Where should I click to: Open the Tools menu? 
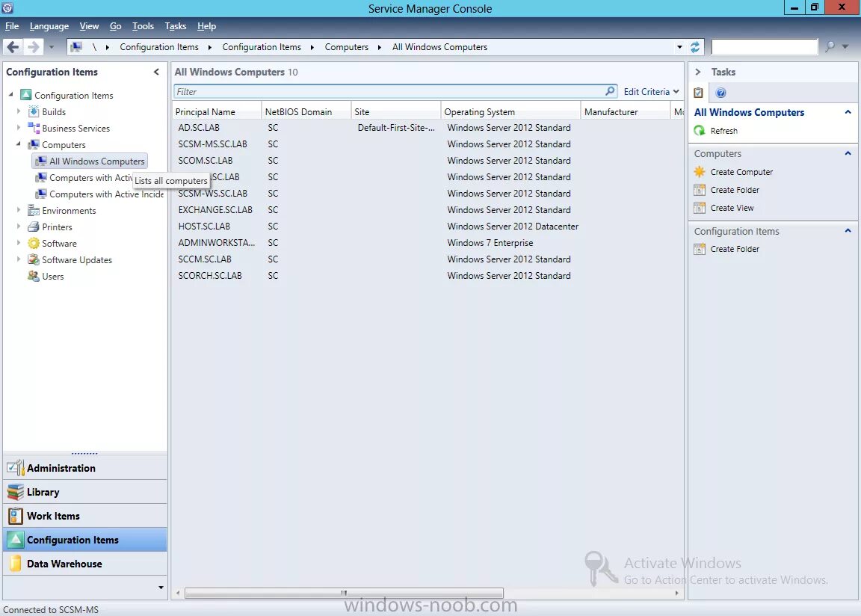[143, 26]
